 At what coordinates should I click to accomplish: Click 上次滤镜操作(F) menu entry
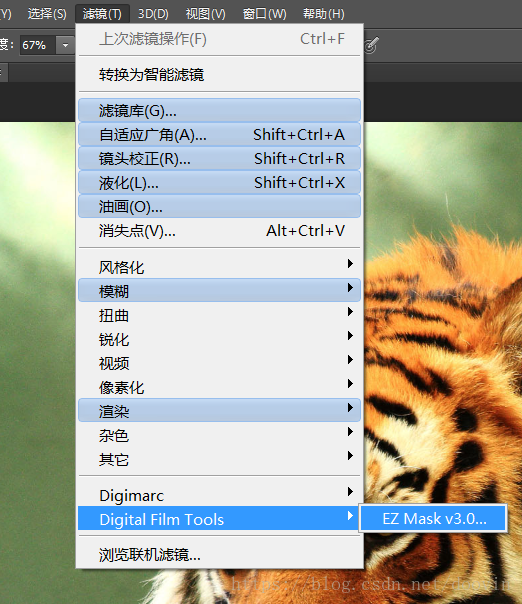tap(220, 39)
